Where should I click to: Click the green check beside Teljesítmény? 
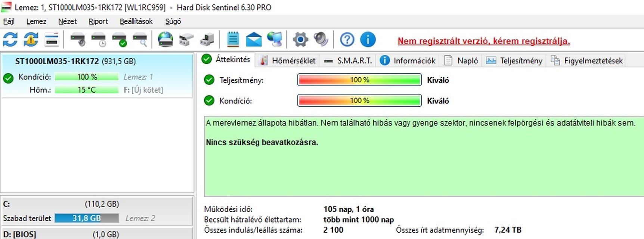pyautogui.click(x=209, y=80)
